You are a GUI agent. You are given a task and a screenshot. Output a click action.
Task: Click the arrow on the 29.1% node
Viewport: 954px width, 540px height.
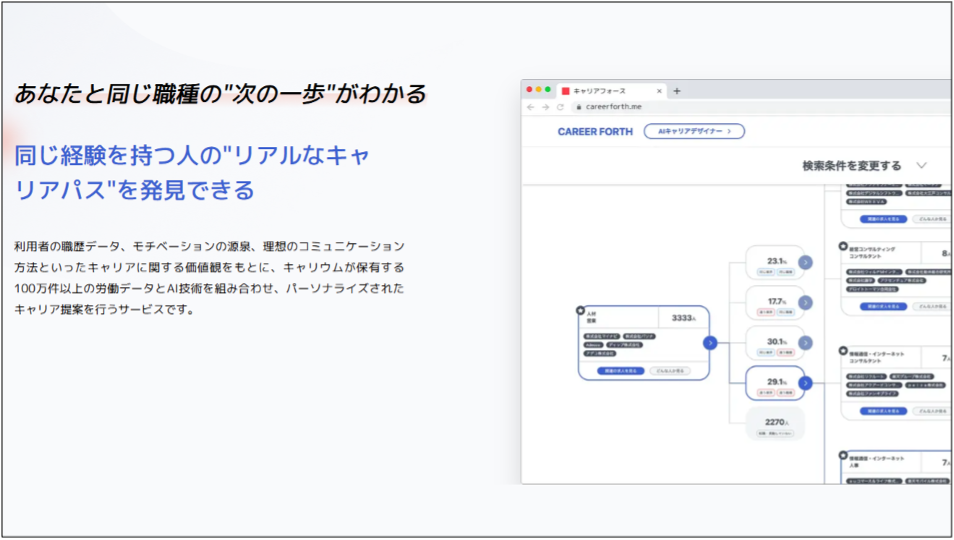(x=806, y=383)
